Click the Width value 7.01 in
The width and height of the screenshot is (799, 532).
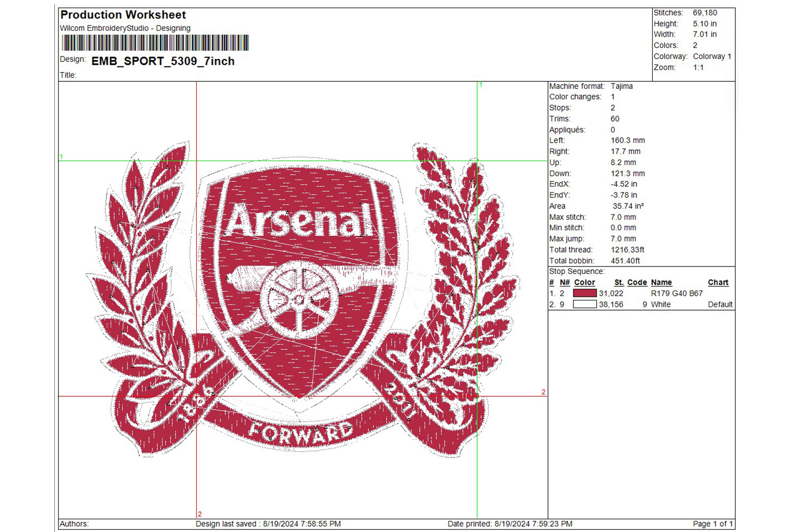tap(705, 35)
